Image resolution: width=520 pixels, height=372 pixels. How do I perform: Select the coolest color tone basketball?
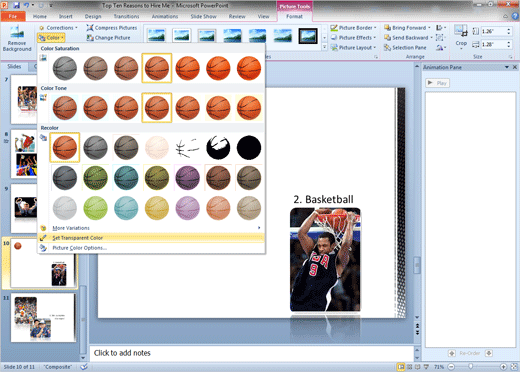pyautogui.click(x=65, y=108)
